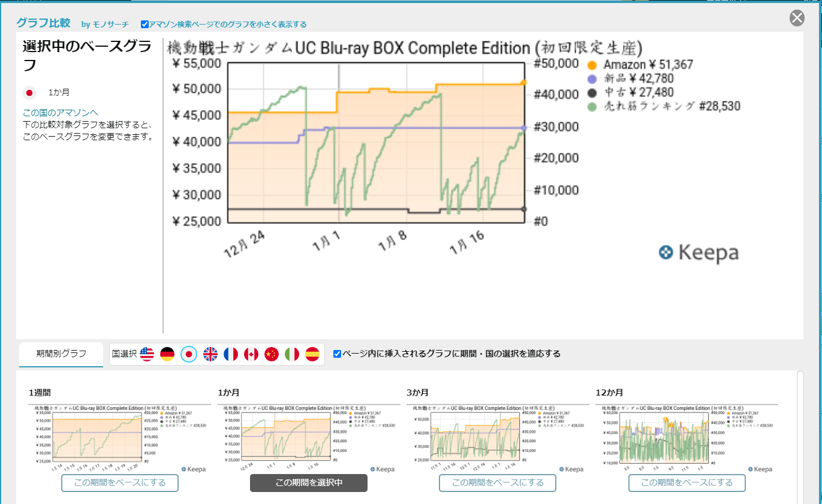
Task: Set 12か月 period as base
Action: click(687, 483)
